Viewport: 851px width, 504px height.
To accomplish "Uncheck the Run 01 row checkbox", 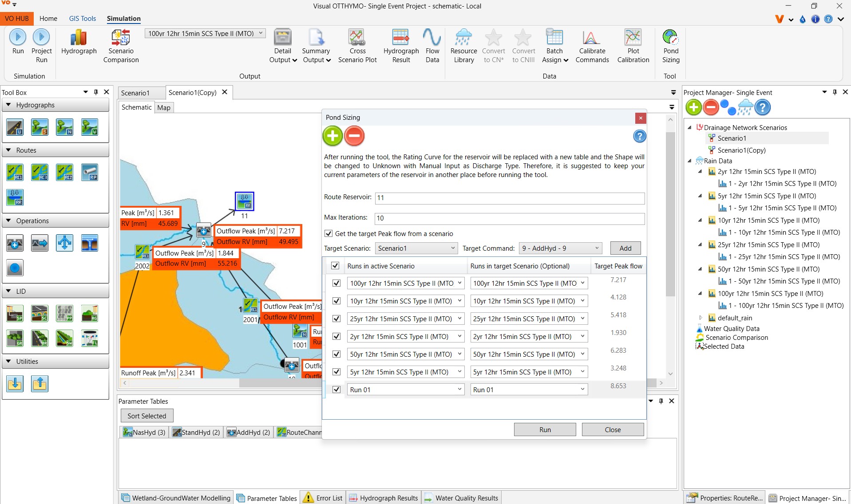I will [x=336, y=390].
